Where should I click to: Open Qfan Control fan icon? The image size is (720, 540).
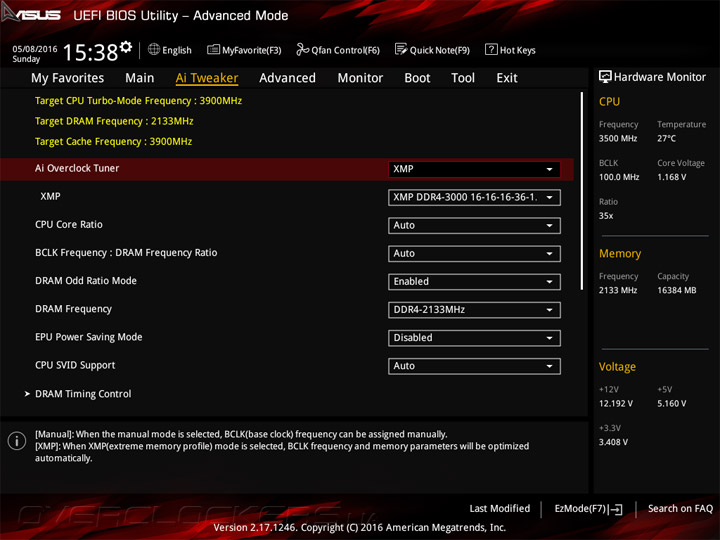302,49
